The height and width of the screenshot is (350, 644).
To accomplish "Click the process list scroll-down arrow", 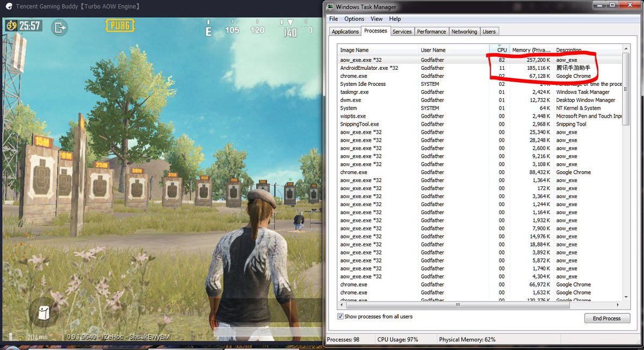I will pyautogui.click(x=626, y=297).
